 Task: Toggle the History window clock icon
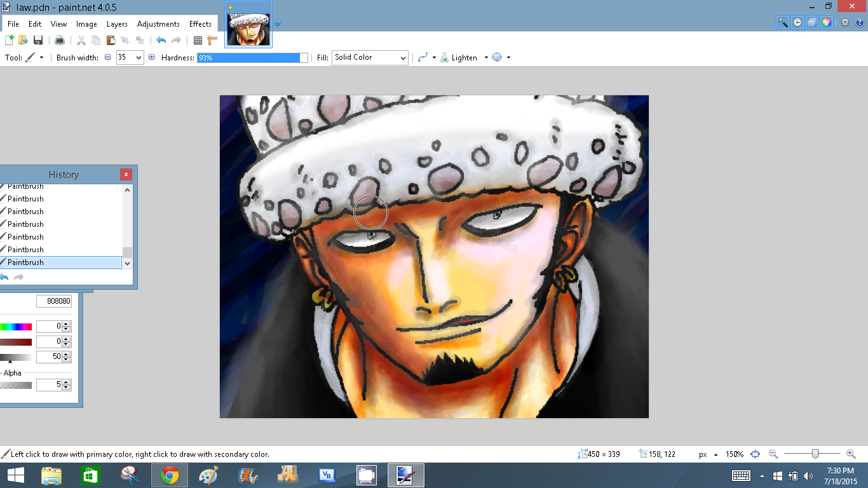pyautogui.click(x=797, y=22)
